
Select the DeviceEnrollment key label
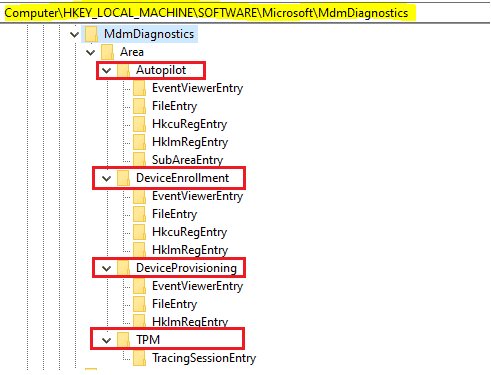click(x=182, y=178)
